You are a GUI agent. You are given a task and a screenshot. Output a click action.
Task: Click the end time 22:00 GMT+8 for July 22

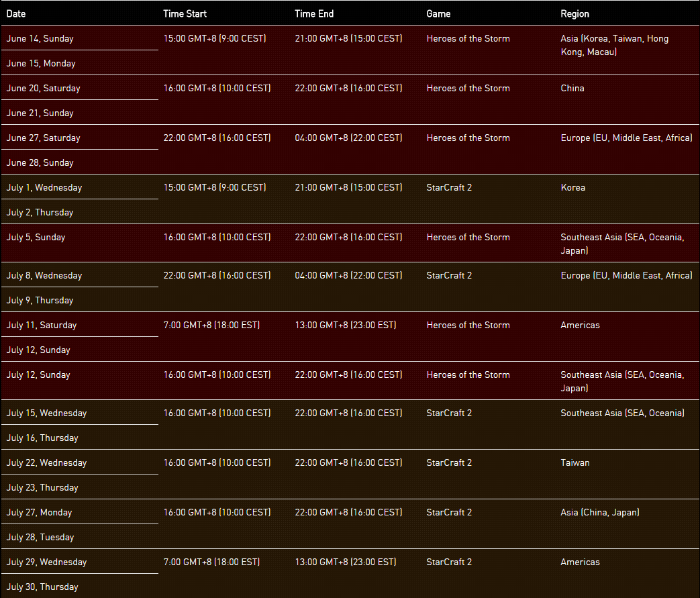(348, 462)
